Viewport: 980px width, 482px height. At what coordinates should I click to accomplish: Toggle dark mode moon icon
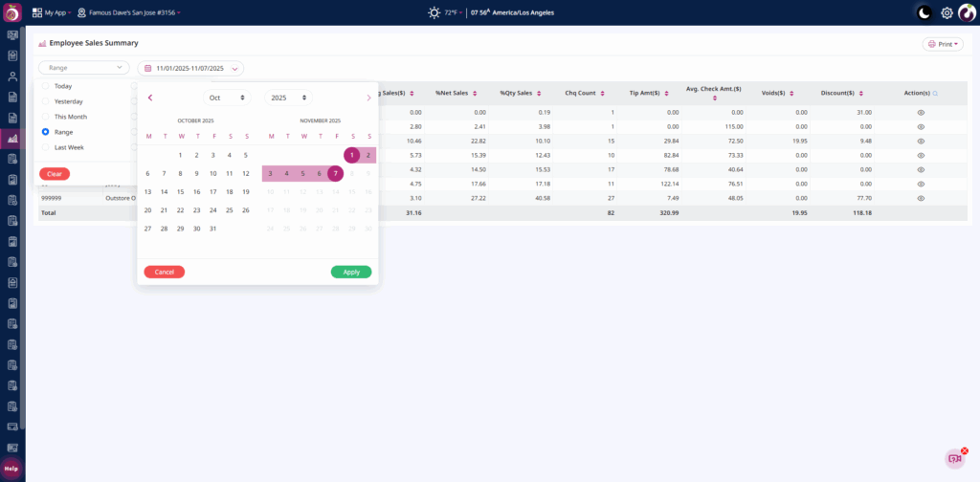[x=924, y=12]
